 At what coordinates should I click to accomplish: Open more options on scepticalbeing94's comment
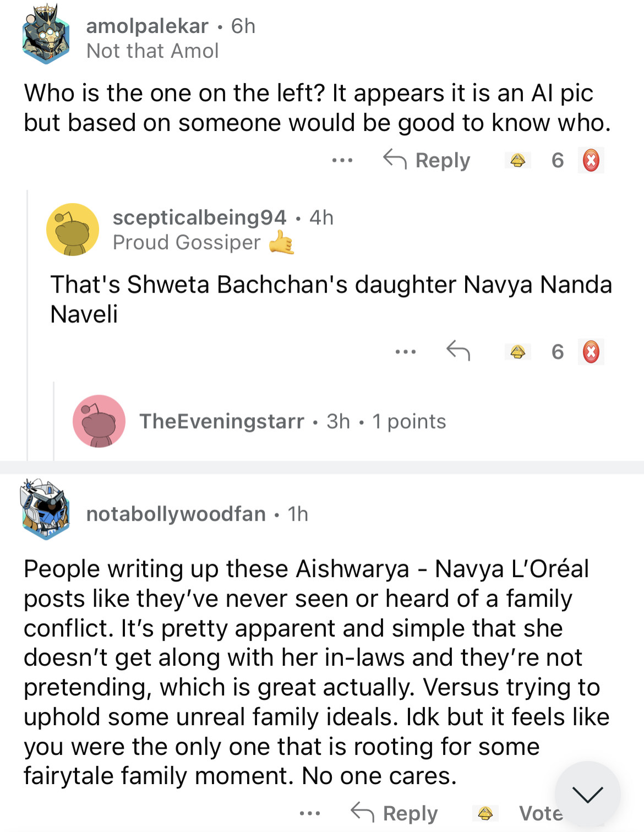(406, 352)
